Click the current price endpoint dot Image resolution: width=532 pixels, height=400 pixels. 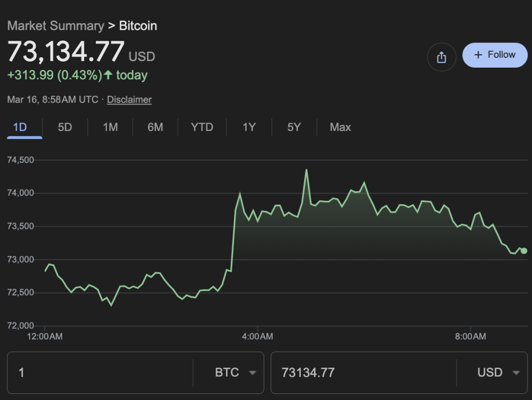click(x=524, y=251)
